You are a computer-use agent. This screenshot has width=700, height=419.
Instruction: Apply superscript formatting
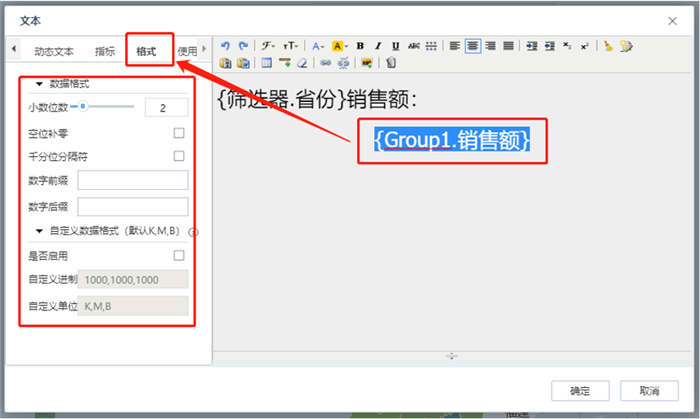coord(584,46)
